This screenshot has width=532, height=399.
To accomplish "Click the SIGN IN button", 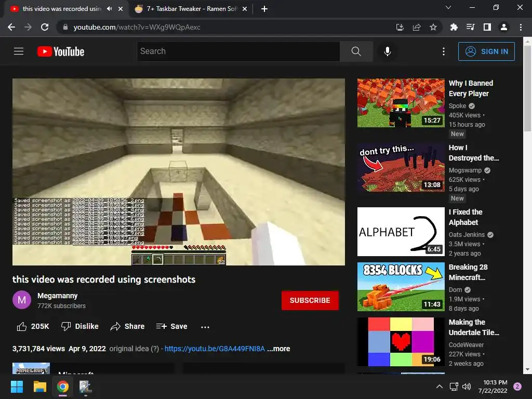I will (x=486, y=51).
